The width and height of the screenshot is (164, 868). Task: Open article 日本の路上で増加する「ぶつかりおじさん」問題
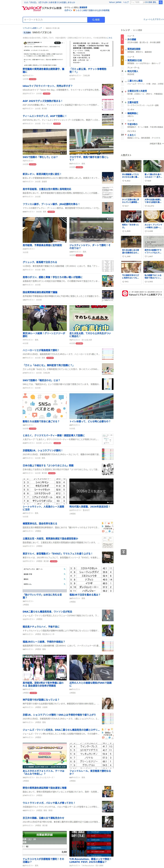click(x=48, y=465)
